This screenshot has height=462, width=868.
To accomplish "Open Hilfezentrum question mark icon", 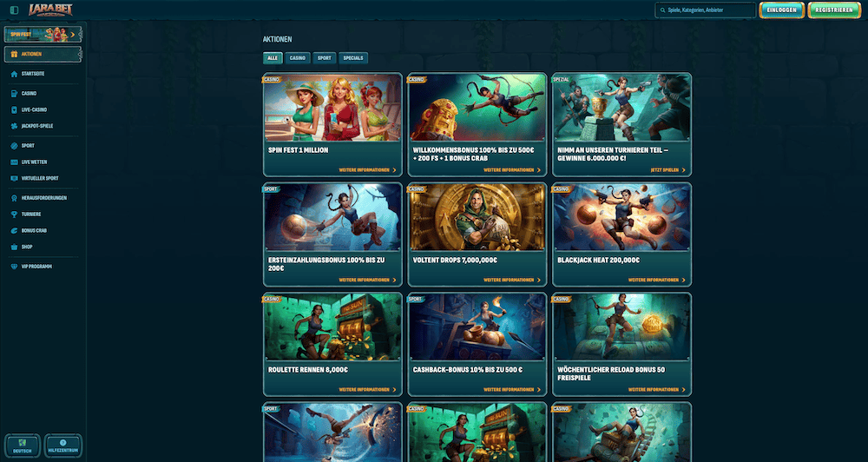I will tap(63, 443).
